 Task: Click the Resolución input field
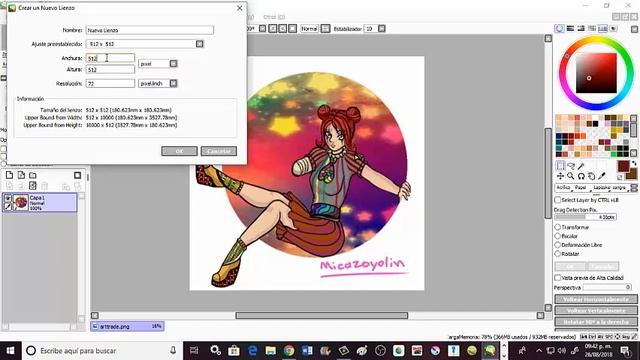[110, 83]
